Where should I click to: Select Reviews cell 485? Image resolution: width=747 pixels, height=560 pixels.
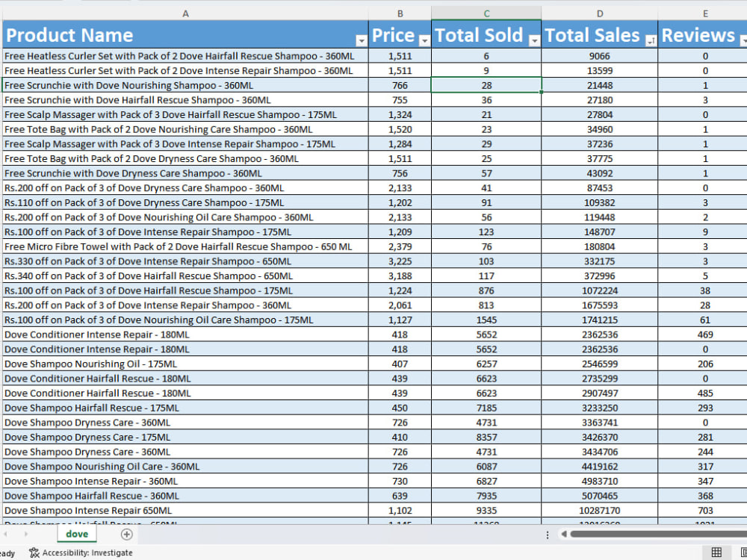[703, 393]
